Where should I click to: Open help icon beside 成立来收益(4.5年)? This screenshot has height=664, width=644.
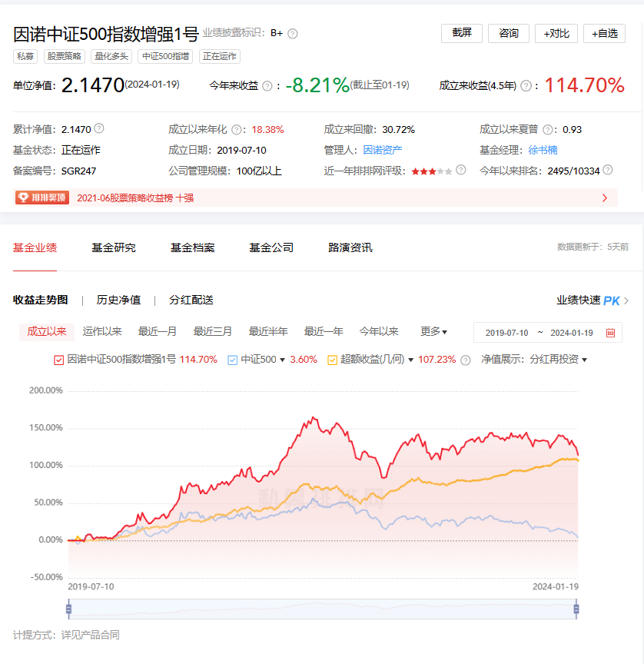(526, 86)
